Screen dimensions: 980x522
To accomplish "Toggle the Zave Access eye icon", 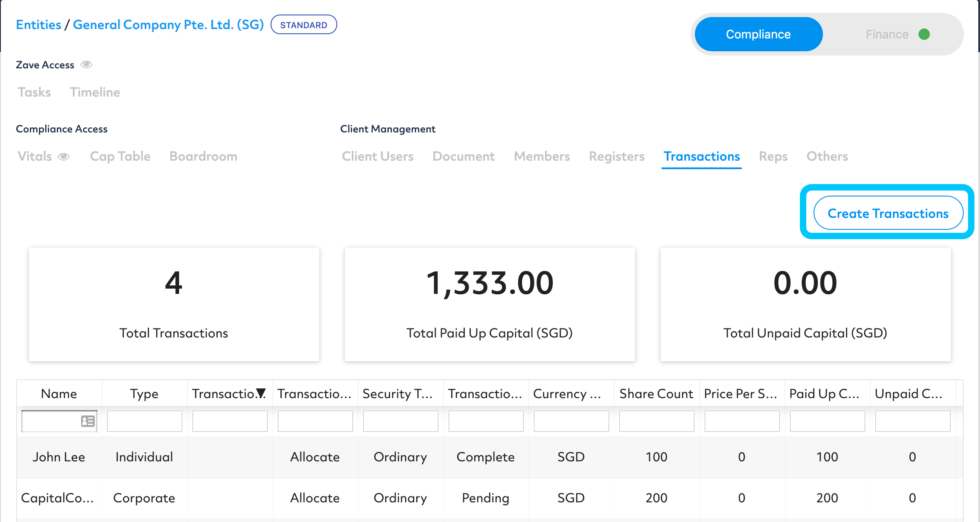I will point(86,65).
